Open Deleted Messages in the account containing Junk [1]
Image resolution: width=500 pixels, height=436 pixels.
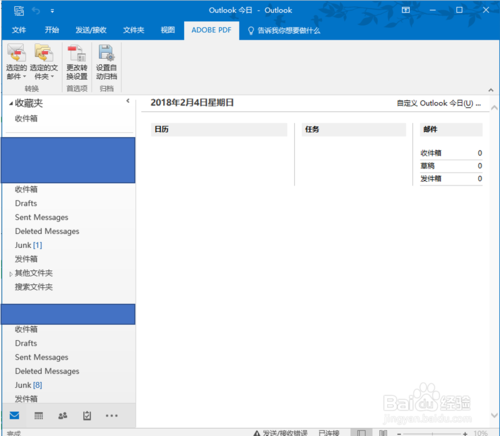(47, 231)
